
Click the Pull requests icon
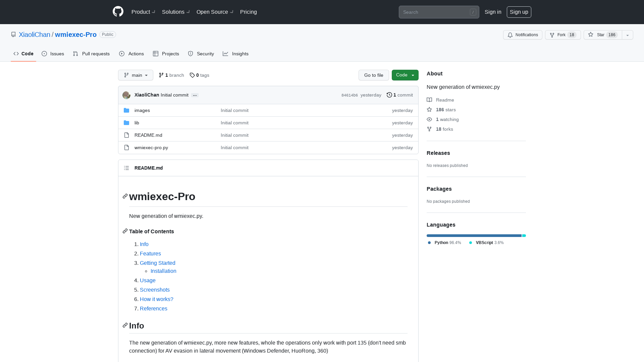click(x=75, y=54)
